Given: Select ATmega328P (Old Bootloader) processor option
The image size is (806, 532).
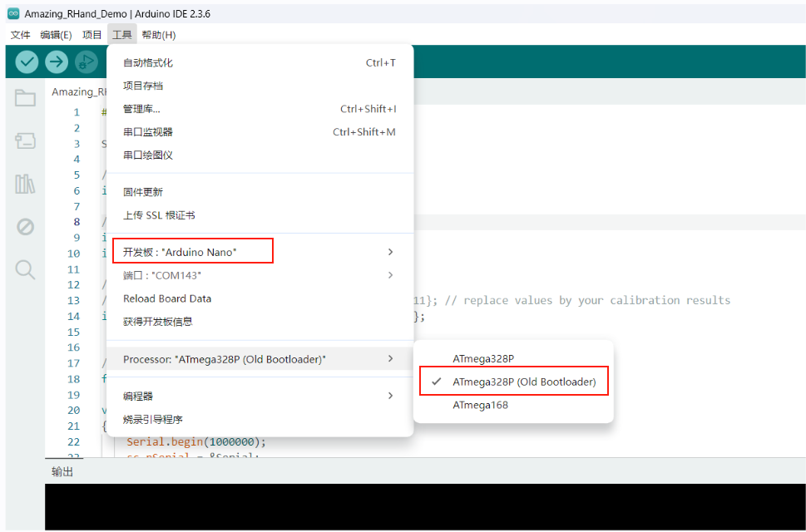Looking at the screenshot, I should point(513,382).
